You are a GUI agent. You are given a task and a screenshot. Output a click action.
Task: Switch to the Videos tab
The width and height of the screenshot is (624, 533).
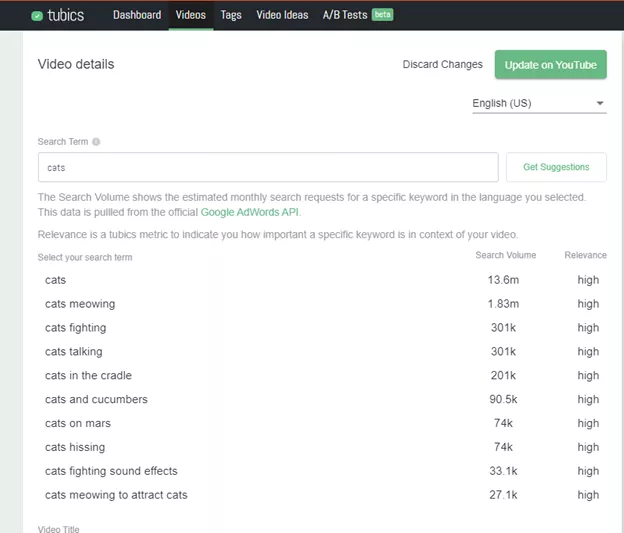[191, 15]
